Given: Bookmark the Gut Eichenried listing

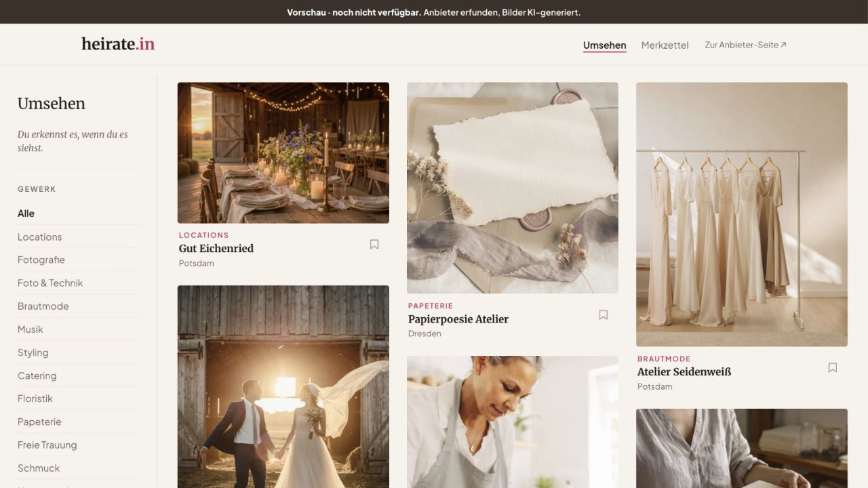Looking at the screenshot, I should [x=374, y=245].
